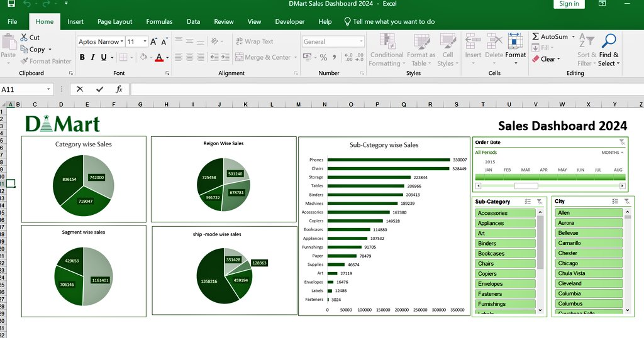Screen dimensions: 644x338
Task: Click the Cut scissors icon
Action: coord(24,37)
